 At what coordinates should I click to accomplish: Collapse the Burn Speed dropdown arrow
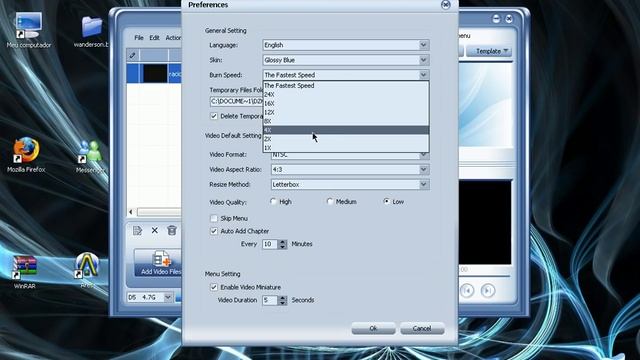coord(424,75)
